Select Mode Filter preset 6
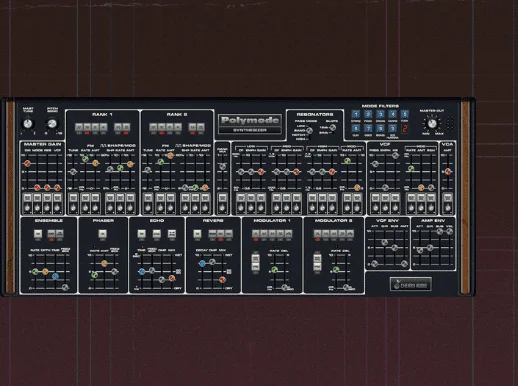The height and width of the screenshot is (386, 518). [356, 128]
